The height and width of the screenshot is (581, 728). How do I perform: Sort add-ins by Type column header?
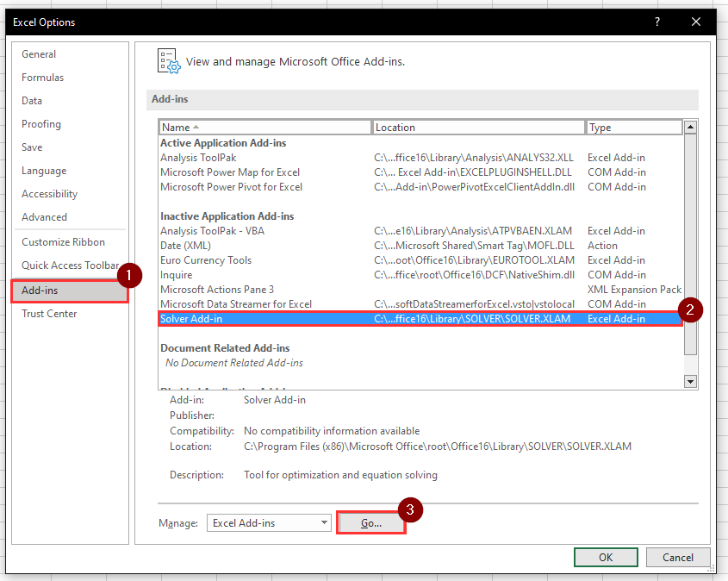coord(634,128)
